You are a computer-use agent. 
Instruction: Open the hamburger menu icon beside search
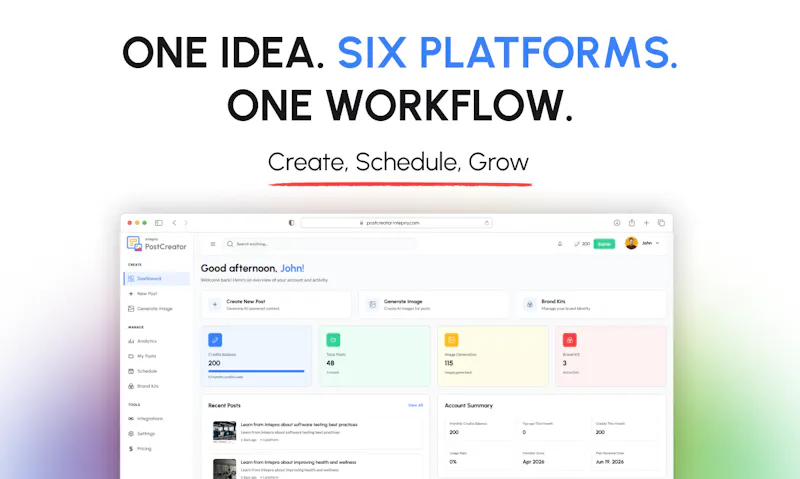coord(213,244)
